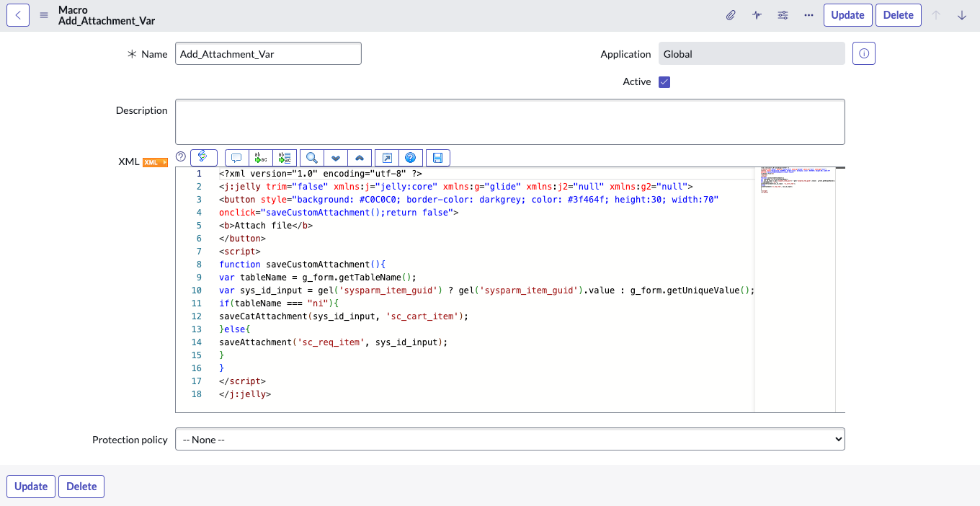Open the more options ellipsis icon
Screen dimensions: 980x506
point(808,15)
